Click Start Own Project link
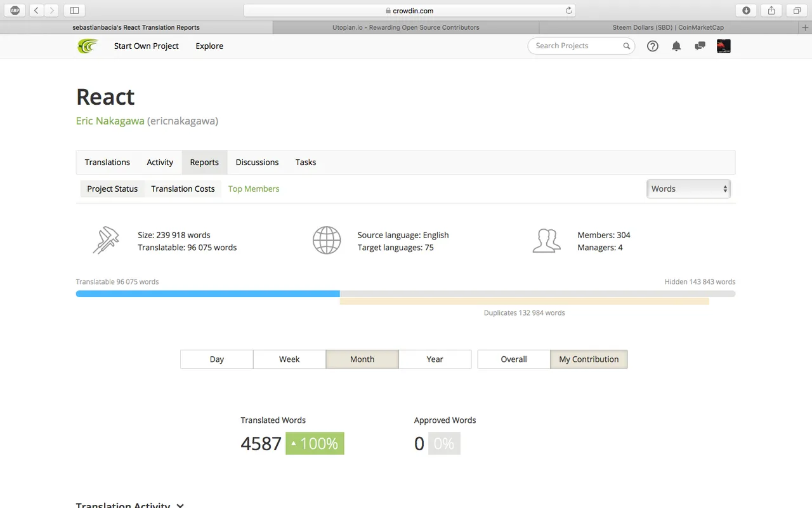Screen dimensions: 812x508 (147, 46)
